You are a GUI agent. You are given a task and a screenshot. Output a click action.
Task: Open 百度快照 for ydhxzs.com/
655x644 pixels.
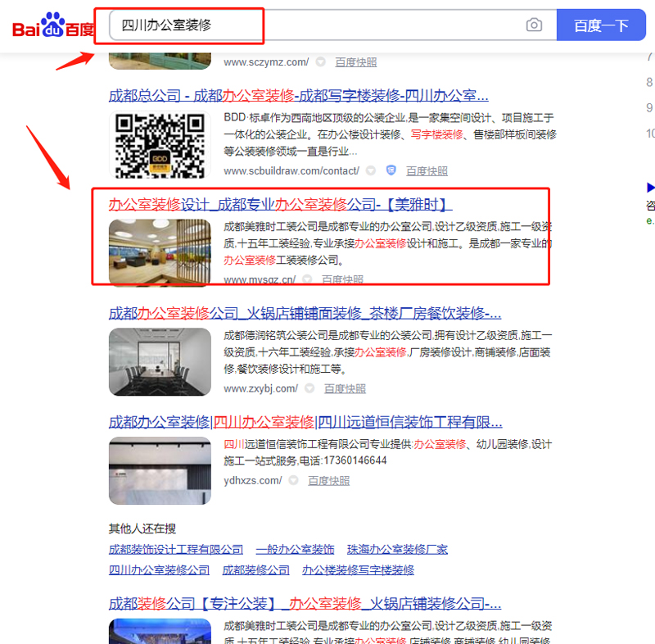point(328,480)
